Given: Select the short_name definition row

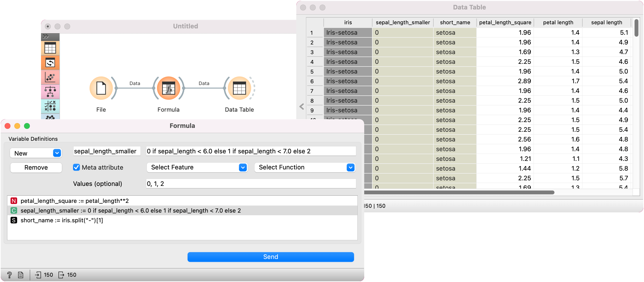Looking at the screenshot, I should pyautogui.click(x=61, y=220).
